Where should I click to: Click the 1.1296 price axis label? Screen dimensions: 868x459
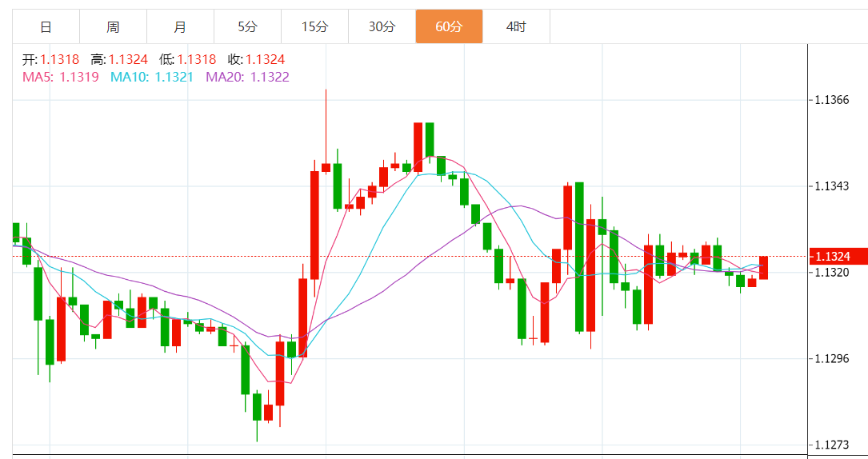coord(831,358)
